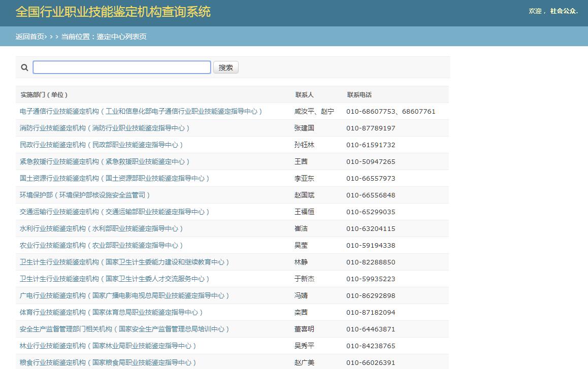
Task: Open the 林业行业技能鉴定机构 link
Action: (x=108, y=346)
